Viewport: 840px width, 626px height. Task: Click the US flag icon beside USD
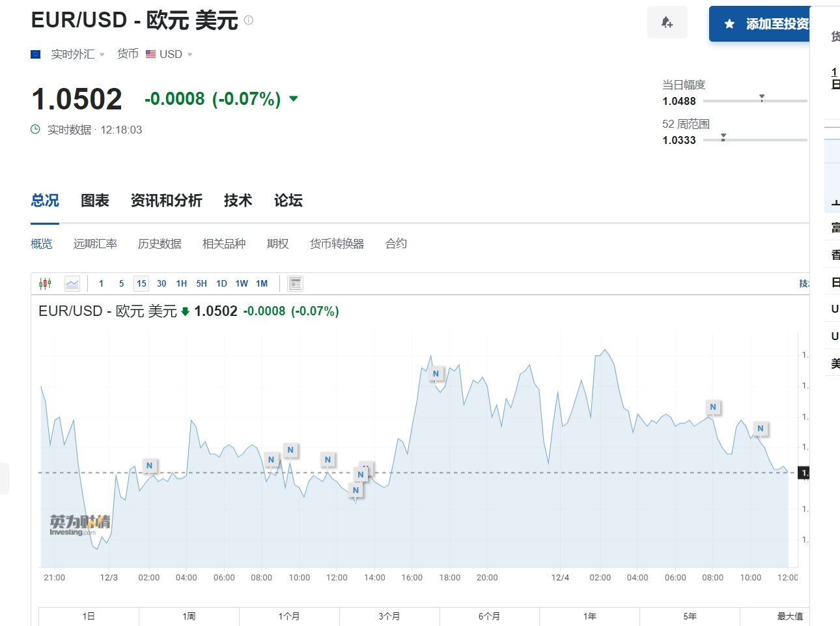pyautogui.click(x=150, y=54)
